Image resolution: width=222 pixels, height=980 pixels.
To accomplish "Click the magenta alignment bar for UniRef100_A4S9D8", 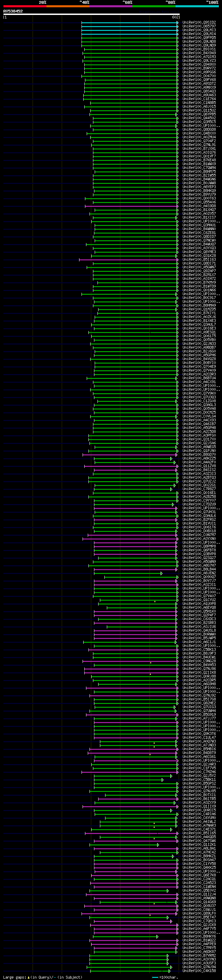I will coord(132,206).
